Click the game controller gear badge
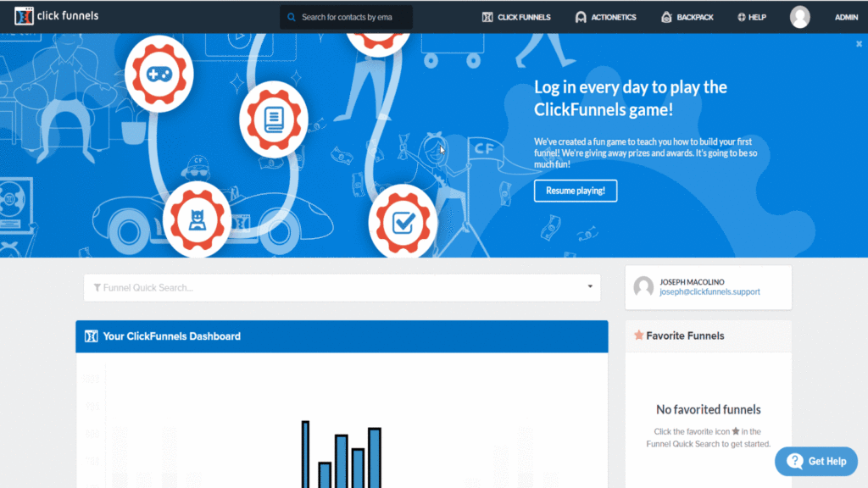Screen dimensions: 868x488 click(159, 74)
